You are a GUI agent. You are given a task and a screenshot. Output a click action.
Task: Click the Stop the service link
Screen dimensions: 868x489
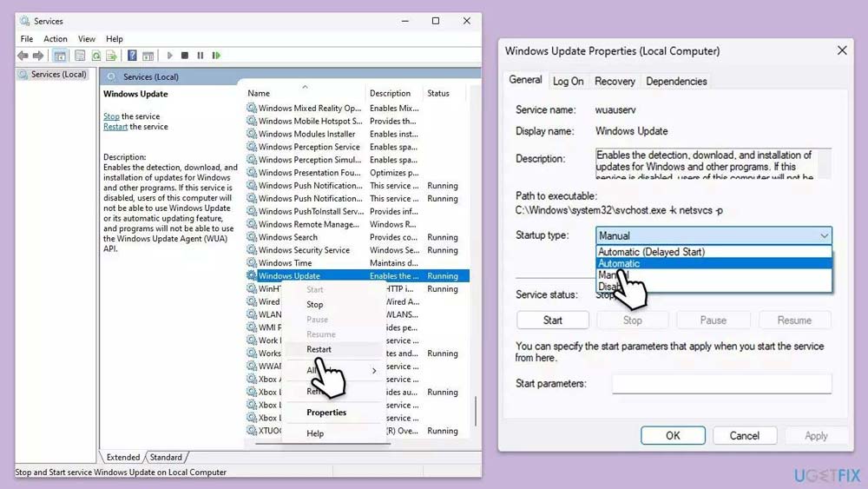point(111,116)
